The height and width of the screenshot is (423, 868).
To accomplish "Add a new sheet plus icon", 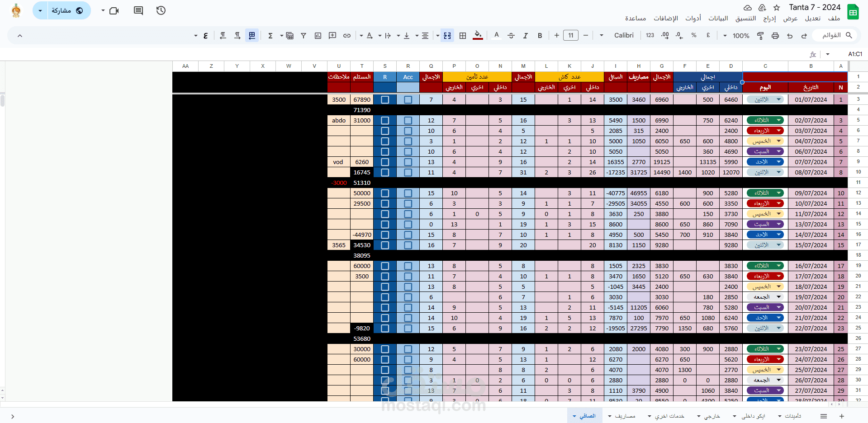I will click(842, 416).
